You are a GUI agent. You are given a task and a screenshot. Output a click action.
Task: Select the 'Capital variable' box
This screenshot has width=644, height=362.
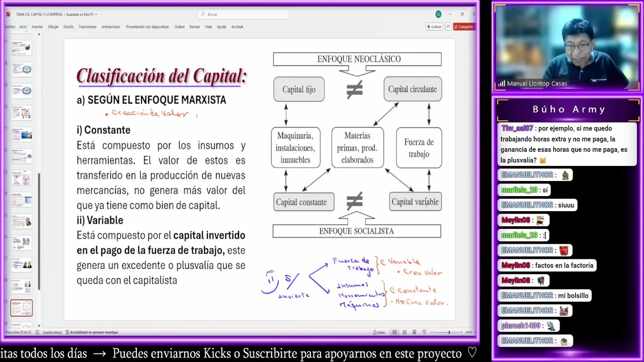pos(415,202)
